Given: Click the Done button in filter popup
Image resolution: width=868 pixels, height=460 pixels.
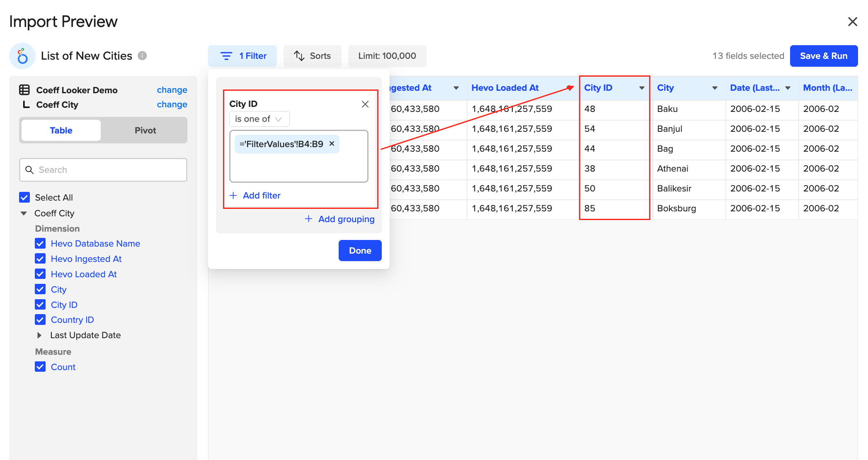Looking at the screenshot, I should 360,250.
